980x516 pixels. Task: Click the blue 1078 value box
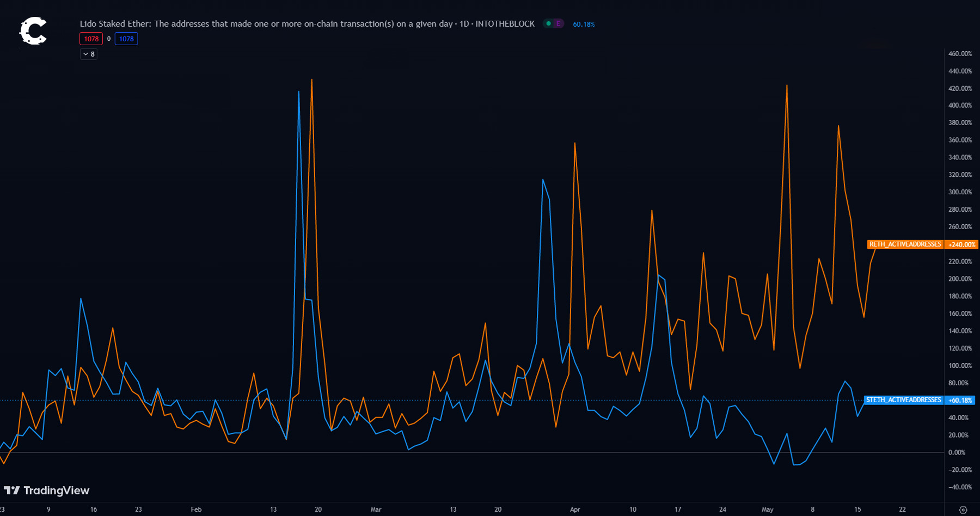(126, 39)
